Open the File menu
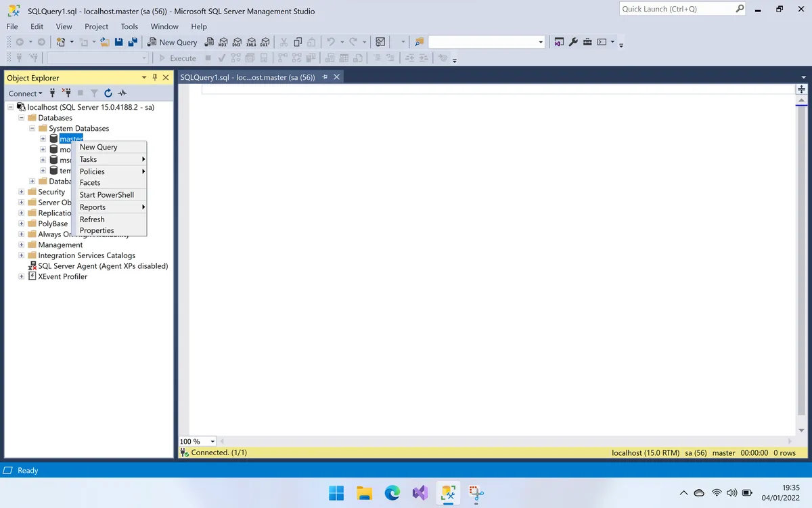 click(12, 26)
